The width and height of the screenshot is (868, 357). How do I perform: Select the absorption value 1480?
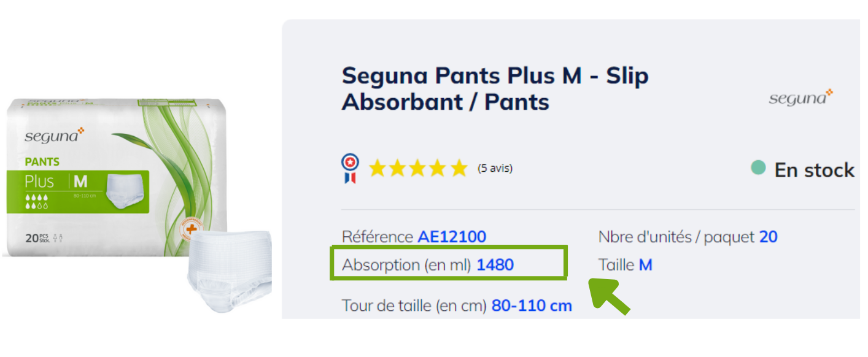495,265
